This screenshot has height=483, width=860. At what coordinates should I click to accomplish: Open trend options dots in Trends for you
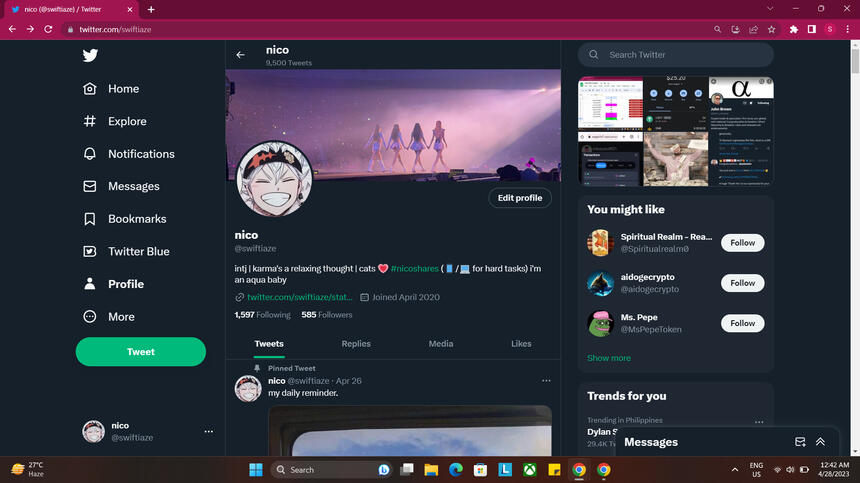pos(759,422)
